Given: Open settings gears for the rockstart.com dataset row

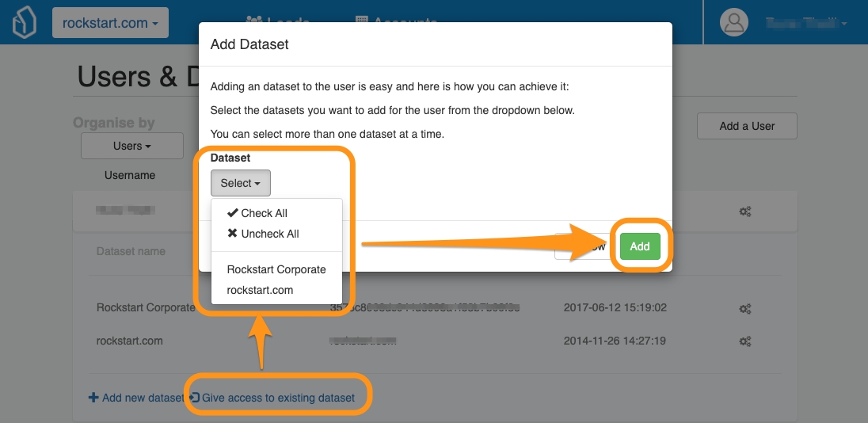Looking at the screenshot, I should 744,341.
